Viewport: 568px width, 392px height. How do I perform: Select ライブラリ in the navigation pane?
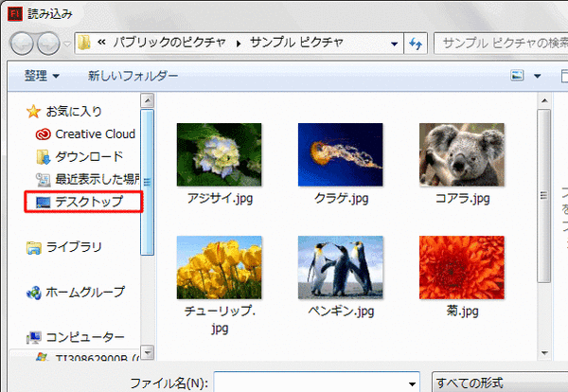(74, 247)
